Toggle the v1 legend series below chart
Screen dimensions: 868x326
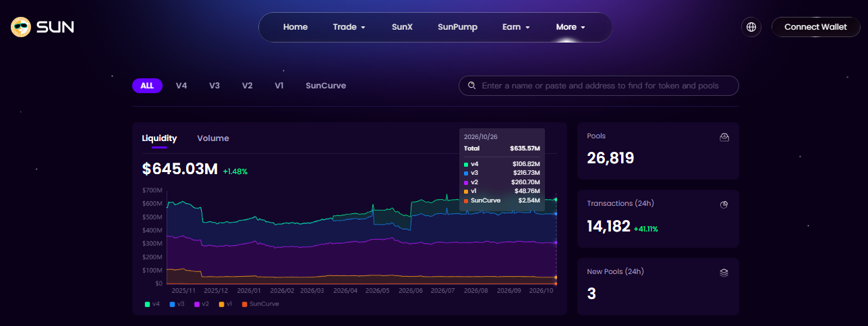click(x=226, y=304)
